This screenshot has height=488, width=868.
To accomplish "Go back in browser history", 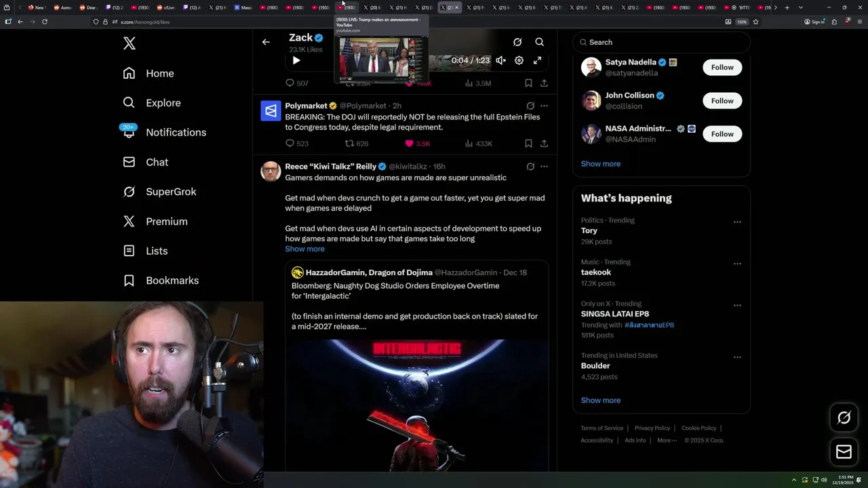I will pos(20,22).
